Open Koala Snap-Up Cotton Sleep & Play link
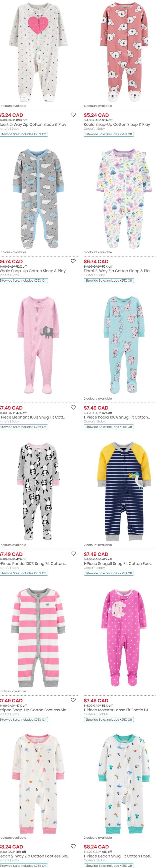 click(117, 124)
